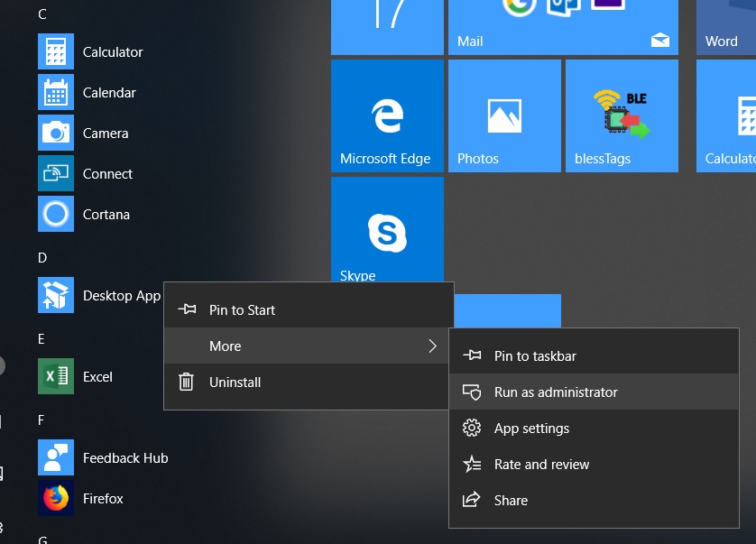Screen dimensions: 756x544
Task: Choose Rate and review
Action: pyautogui.click(x=594, y=465)
